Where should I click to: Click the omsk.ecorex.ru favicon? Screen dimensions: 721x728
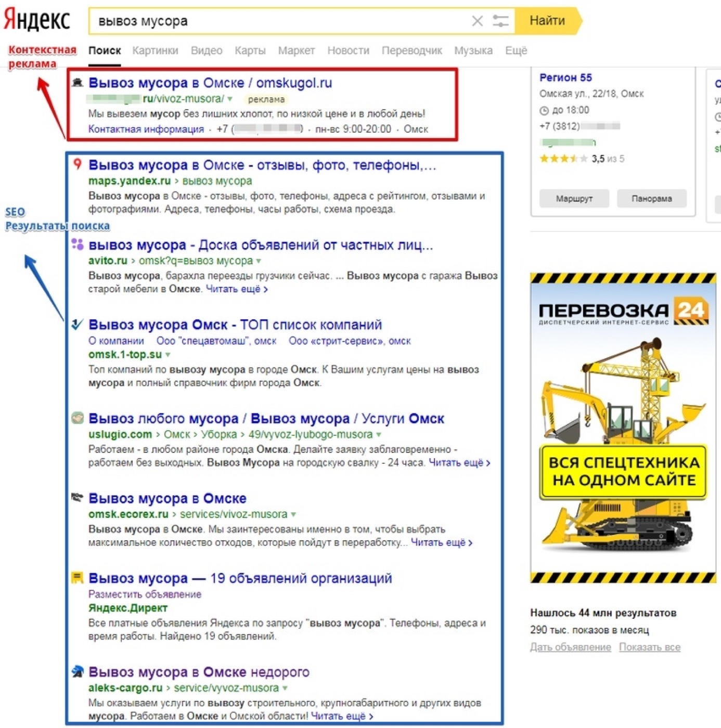pyautogui.click(x=78, y=498)
